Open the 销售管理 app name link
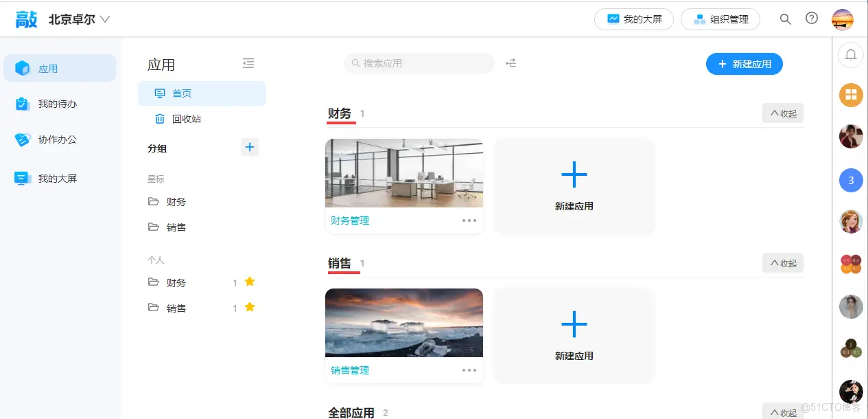Screen dimensions: 868x419 point(350,370)
